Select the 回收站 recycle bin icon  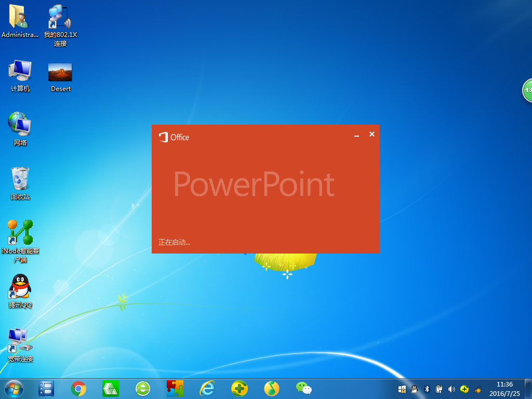tap(20, 183)
